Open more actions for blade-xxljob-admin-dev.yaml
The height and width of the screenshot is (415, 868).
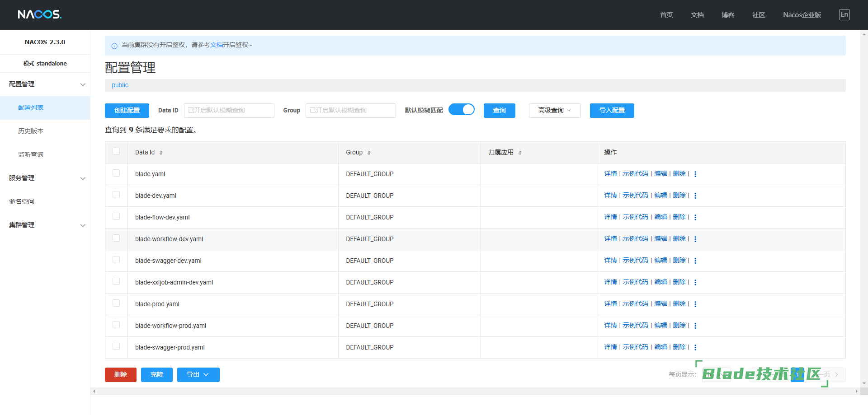[x=695, y=282]
